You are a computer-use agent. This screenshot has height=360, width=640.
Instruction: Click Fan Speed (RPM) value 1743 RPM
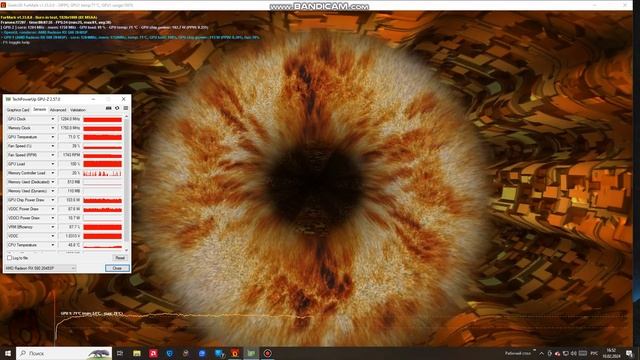(x=69, y=155)
